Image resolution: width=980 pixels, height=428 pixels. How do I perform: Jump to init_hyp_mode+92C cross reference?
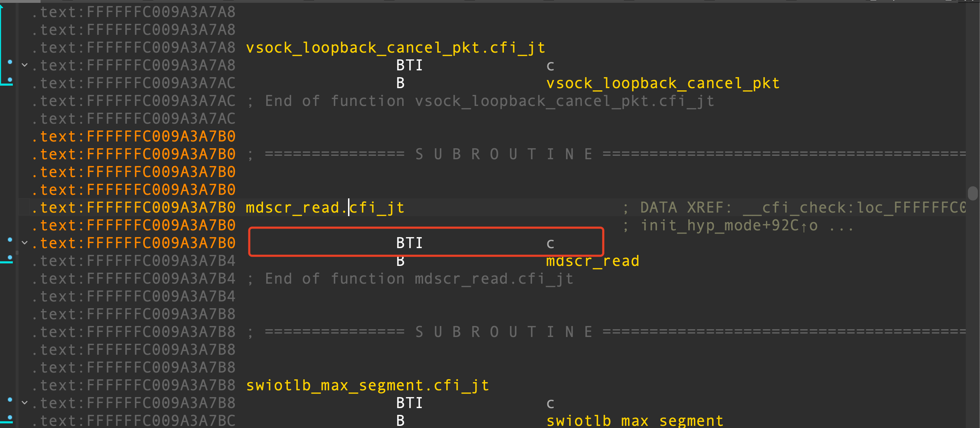(x=729, y=226)
